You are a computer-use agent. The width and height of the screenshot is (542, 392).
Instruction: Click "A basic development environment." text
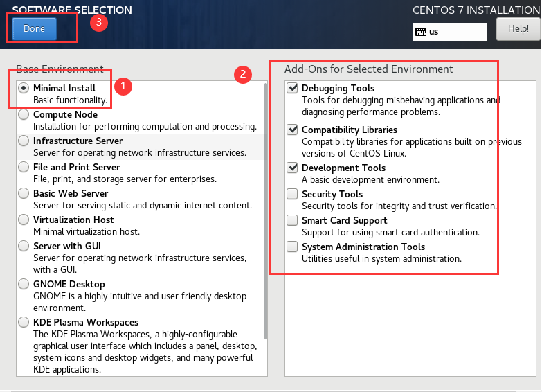[370, 180]
